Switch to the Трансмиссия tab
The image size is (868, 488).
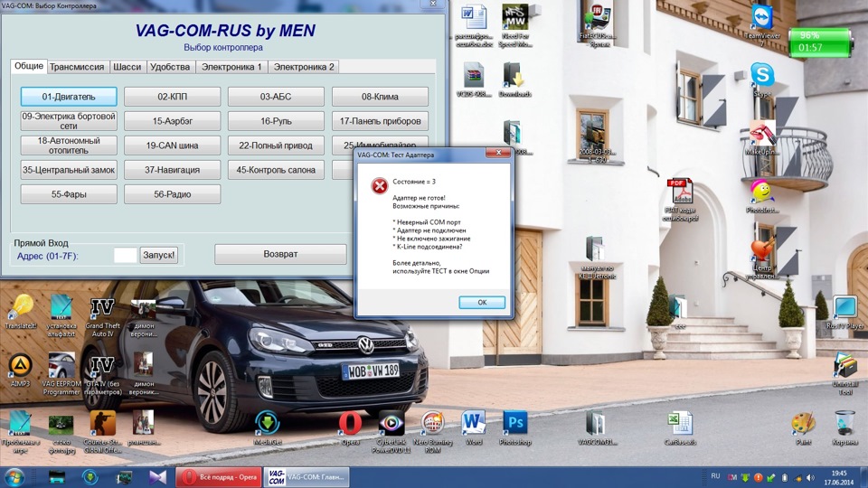77,67
